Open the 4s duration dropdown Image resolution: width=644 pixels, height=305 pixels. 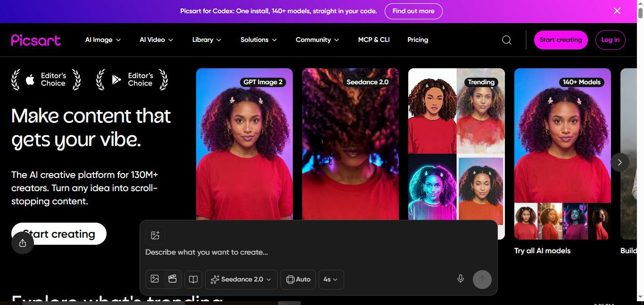tap(331, 280)
